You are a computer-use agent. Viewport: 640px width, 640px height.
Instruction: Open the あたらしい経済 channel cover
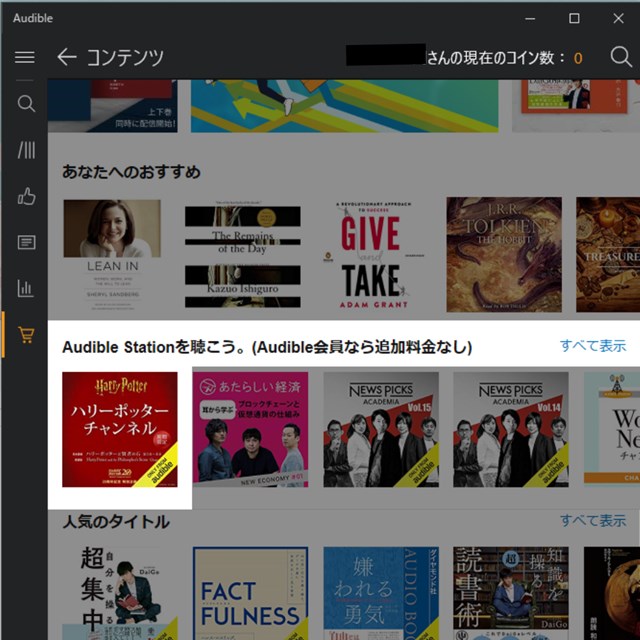pos(250,429)
